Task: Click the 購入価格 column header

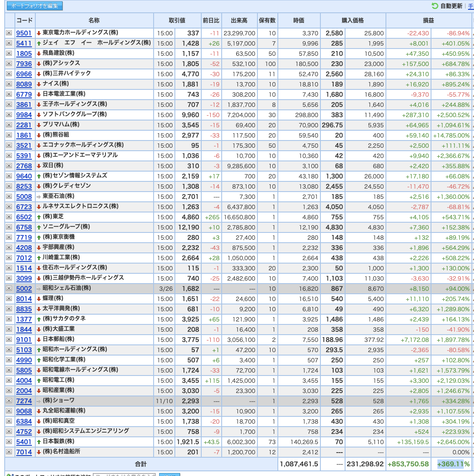Action: click(353, 20)
